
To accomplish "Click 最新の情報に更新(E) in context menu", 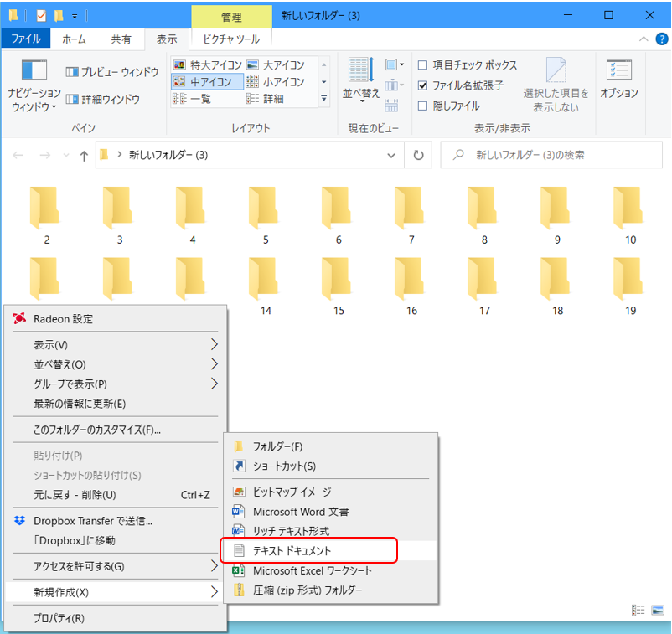I will click(x=116, y=404).
